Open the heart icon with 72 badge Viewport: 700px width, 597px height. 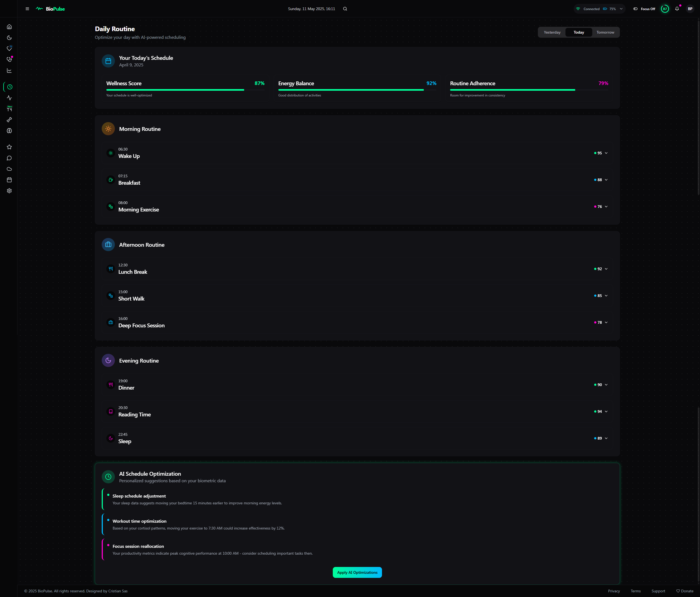(10, 49)
